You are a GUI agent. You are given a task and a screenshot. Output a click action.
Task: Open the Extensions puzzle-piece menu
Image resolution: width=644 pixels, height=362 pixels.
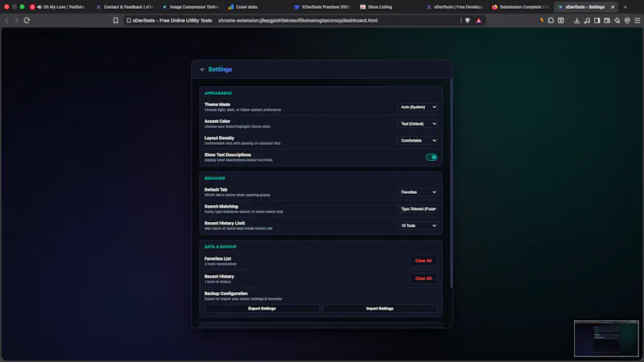[551, 20]
